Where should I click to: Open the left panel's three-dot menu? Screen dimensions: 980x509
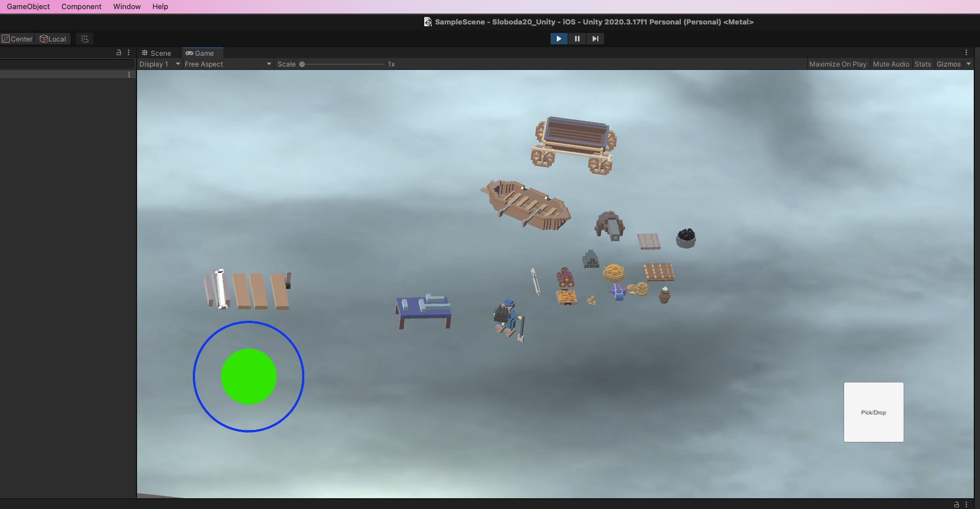point(129,52)
